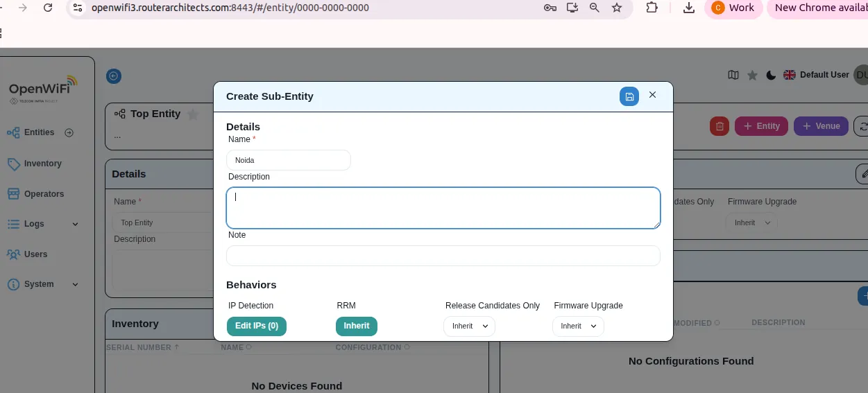Toggle the RRM Inherit button
The width and height of the screenshot is (868, 393).
point(357,326)
